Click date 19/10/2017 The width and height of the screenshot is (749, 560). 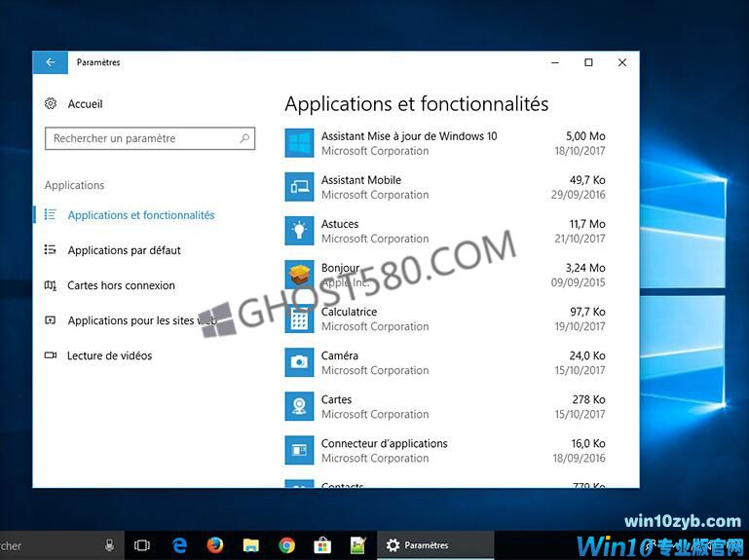coord(580,326)
